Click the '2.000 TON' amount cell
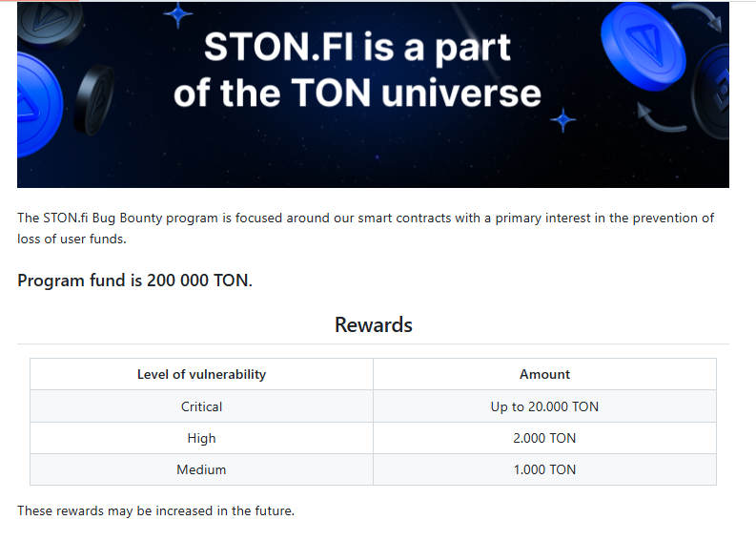Screen dimensions: 756x541 pos(544,438)
